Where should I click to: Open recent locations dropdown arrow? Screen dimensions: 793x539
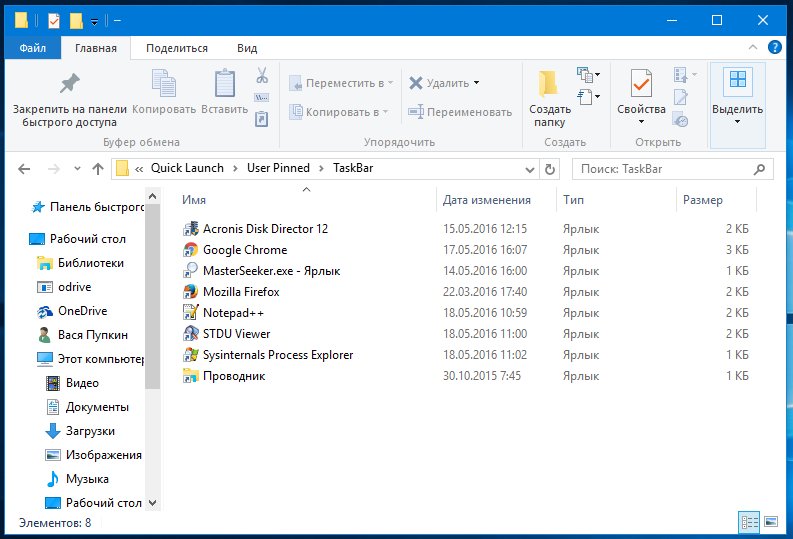(x=77, y=169)
